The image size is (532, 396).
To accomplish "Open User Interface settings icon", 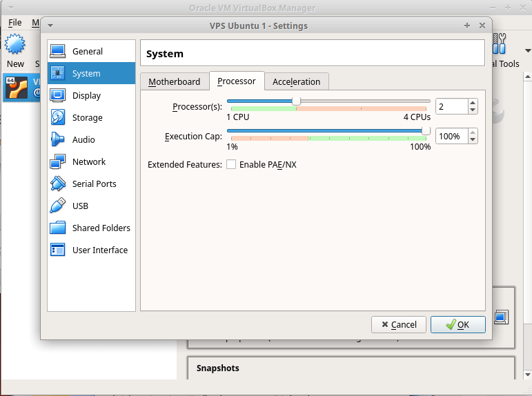I will (58, 250).
